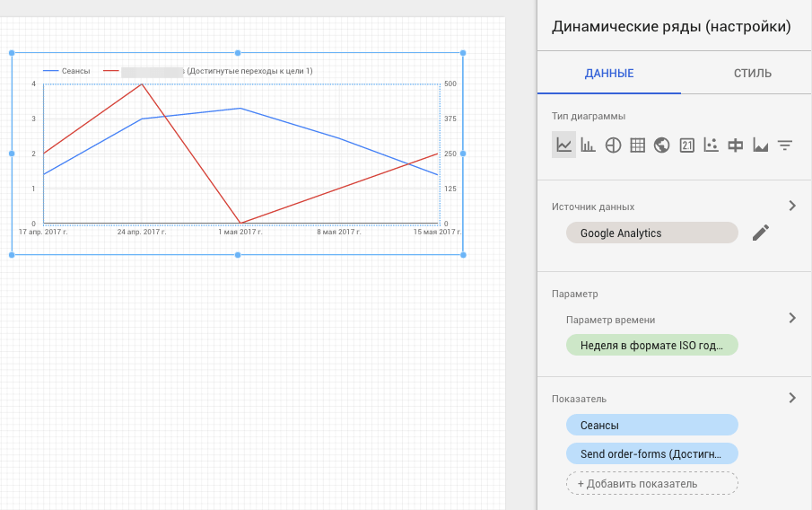Edit the Google Analytics data source

[761, 233]
